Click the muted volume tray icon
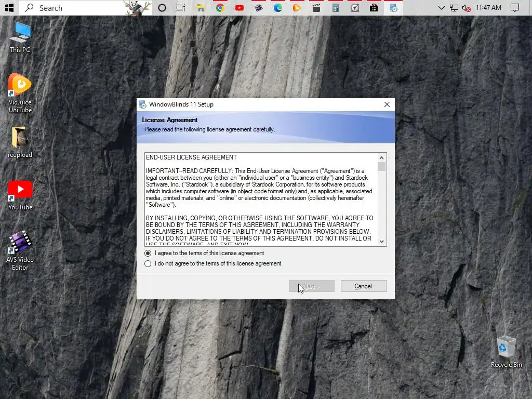The width and height of the screenshot is (532, 399). (467, 8)
